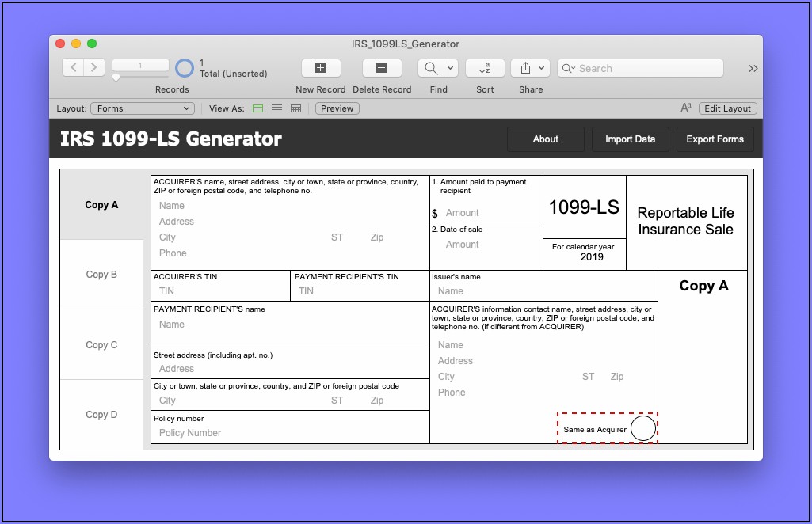
Task: Select the Copy D tab
Action: point(101,414)
